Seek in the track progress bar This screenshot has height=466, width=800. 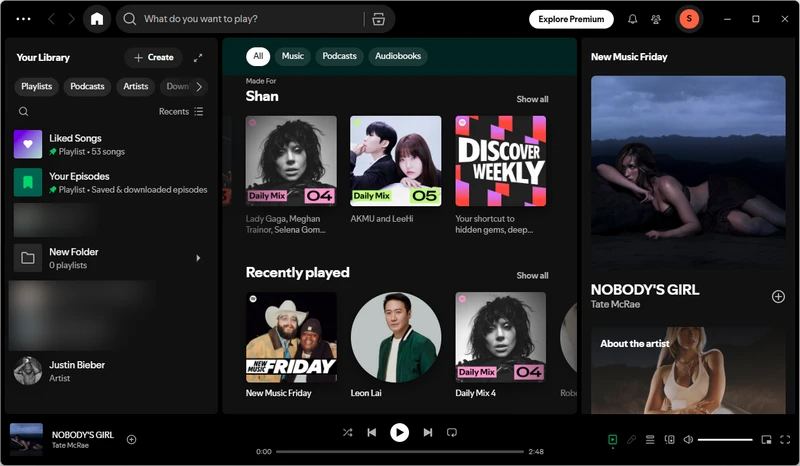point(399,451)
